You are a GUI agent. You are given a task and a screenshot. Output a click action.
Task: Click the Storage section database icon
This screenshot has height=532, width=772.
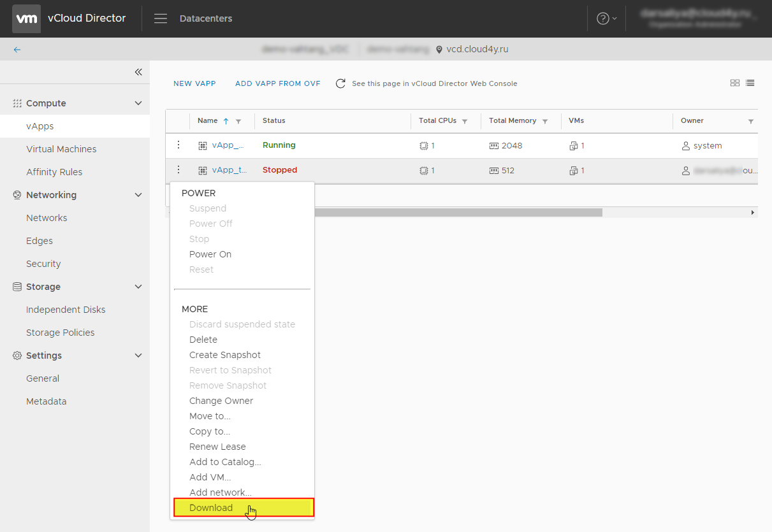click(17, 287)
